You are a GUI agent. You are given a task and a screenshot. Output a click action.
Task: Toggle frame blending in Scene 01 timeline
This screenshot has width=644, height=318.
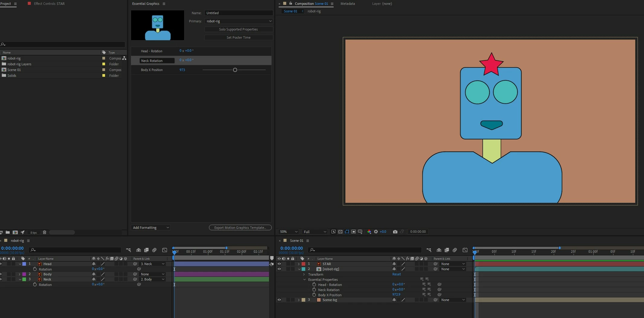[x=447, y=250]
